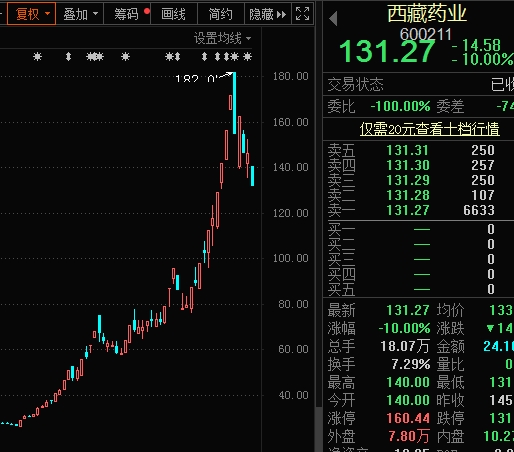This screenshot has height=452, width=514.
Task: Click the 卖一 price 131.27 row
Action: (x=418, y=210)
